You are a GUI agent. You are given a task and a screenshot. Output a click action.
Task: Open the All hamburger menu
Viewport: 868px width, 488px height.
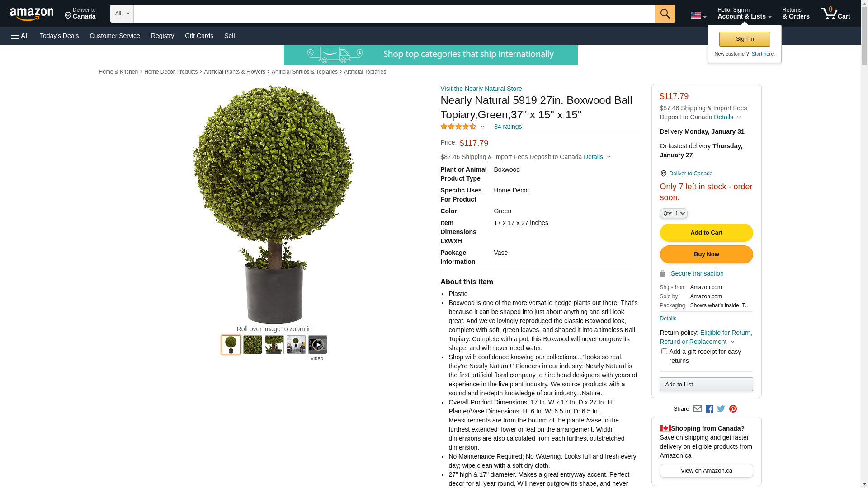[x=20, y=36]
